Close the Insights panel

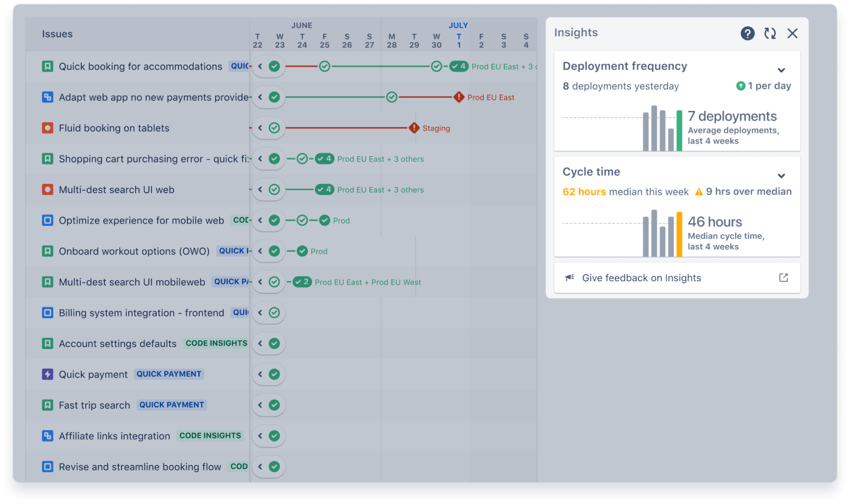[792, 33]
